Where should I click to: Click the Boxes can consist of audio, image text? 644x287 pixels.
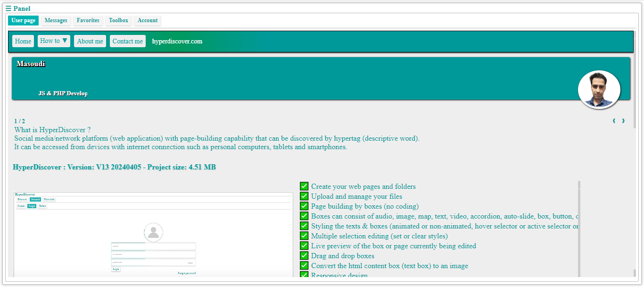tap(445, 216)
